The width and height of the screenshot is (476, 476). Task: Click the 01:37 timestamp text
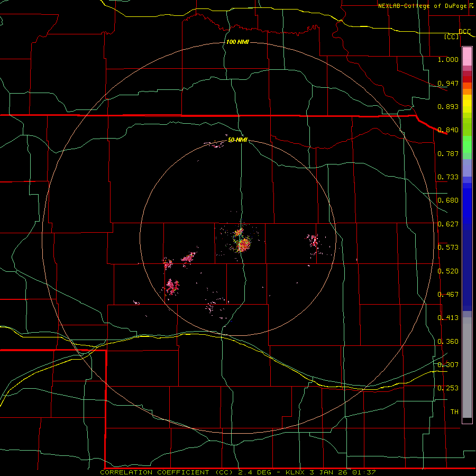tap(364, 472)
